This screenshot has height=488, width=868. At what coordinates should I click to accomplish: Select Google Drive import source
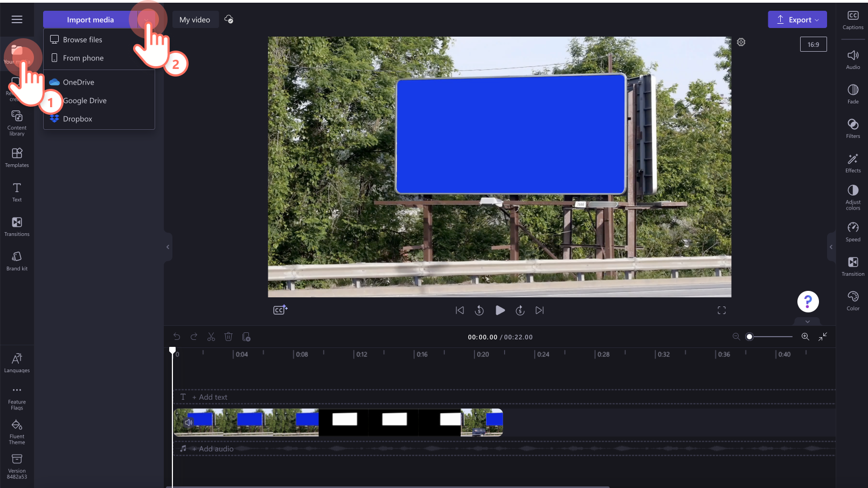[99, 101]
